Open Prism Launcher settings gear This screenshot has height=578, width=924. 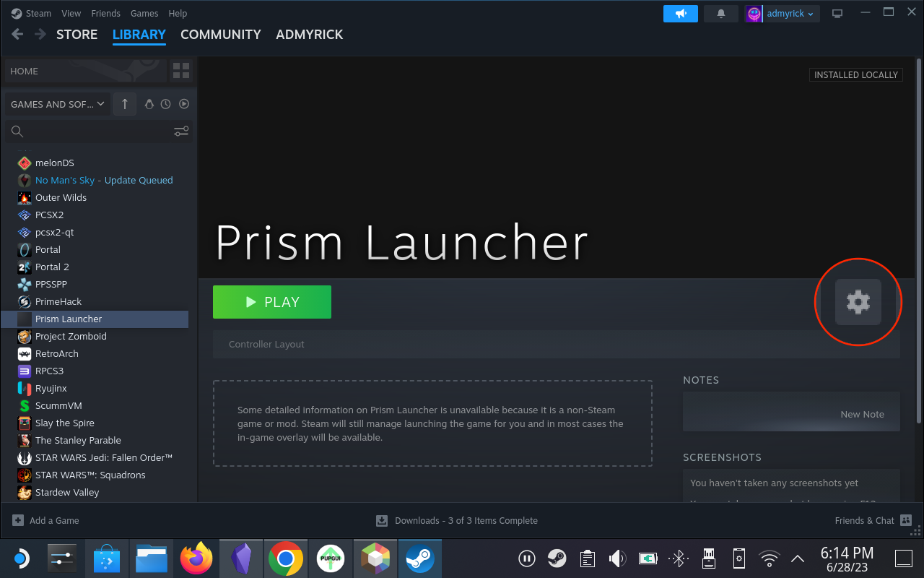pyautogui.click(x=858, y=302)
